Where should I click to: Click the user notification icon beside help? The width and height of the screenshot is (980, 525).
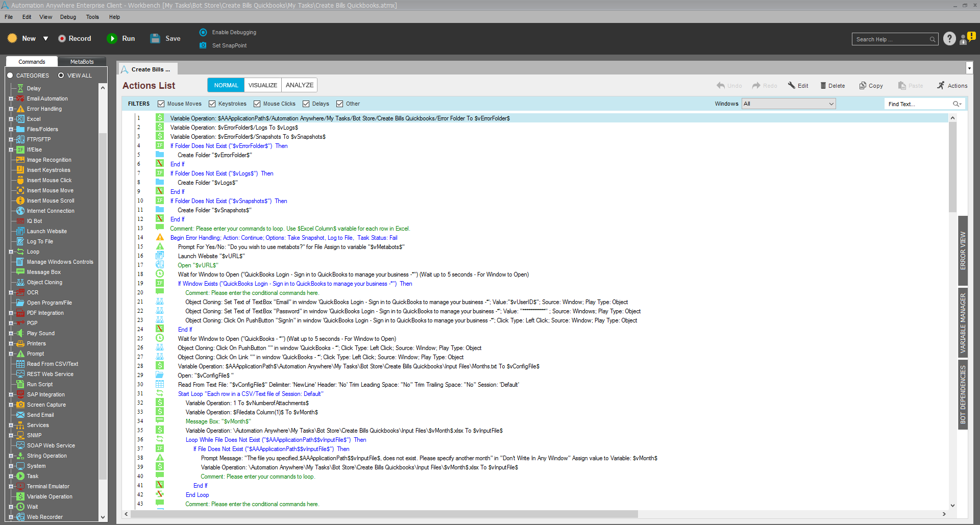coord(968,38)
